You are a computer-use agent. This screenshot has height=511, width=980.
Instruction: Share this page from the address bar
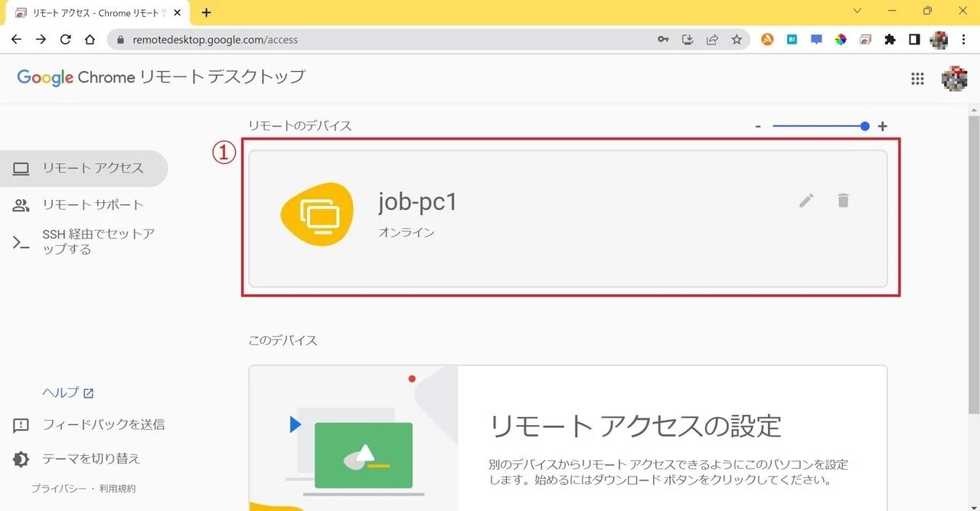coord(712,40)
